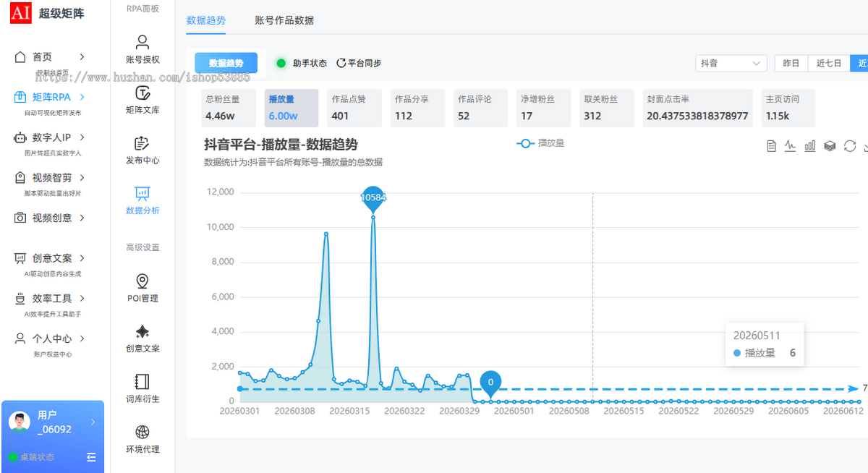Switch chart to bar type
The height and width of the screenshot is (473, 868).
[810, 146]
